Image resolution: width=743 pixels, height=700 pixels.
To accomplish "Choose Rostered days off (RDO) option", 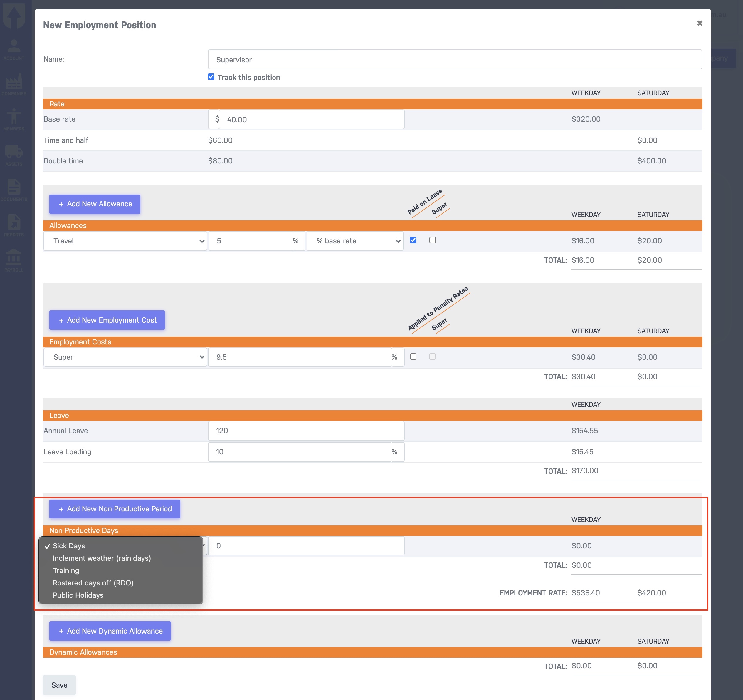I will tap(93, 582).
